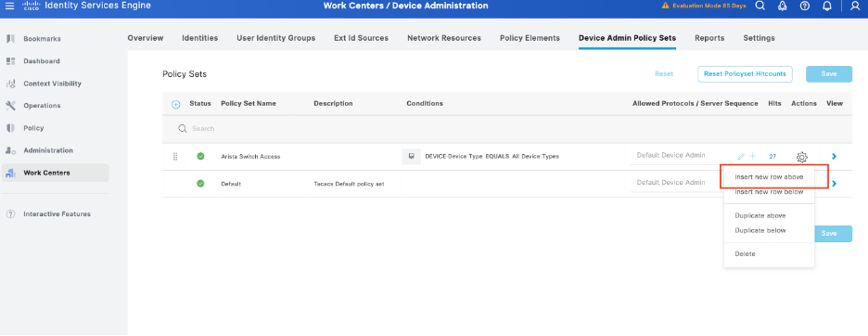Click hit count 27 for Arista row
This screenshot has width=868, height=336.
coord(772,157)
